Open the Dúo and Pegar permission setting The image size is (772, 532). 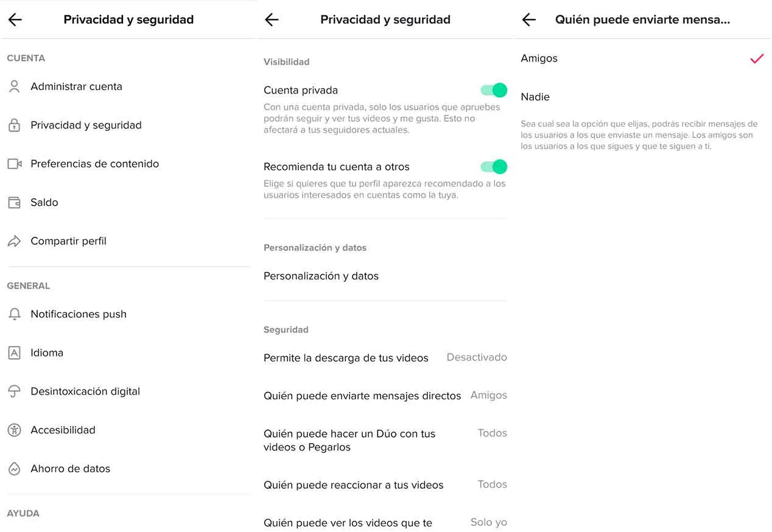(385, 440)
